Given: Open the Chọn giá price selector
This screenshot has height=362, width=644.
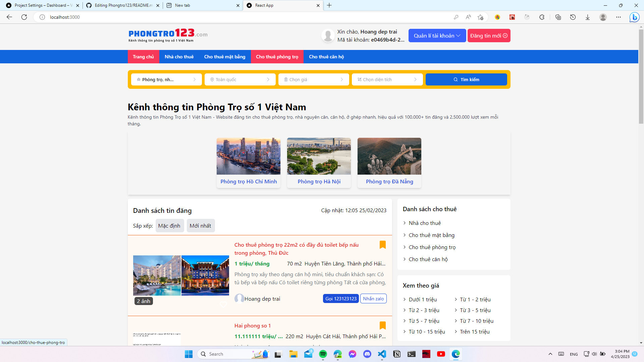Looking at the screenshot, I should 314,79.
